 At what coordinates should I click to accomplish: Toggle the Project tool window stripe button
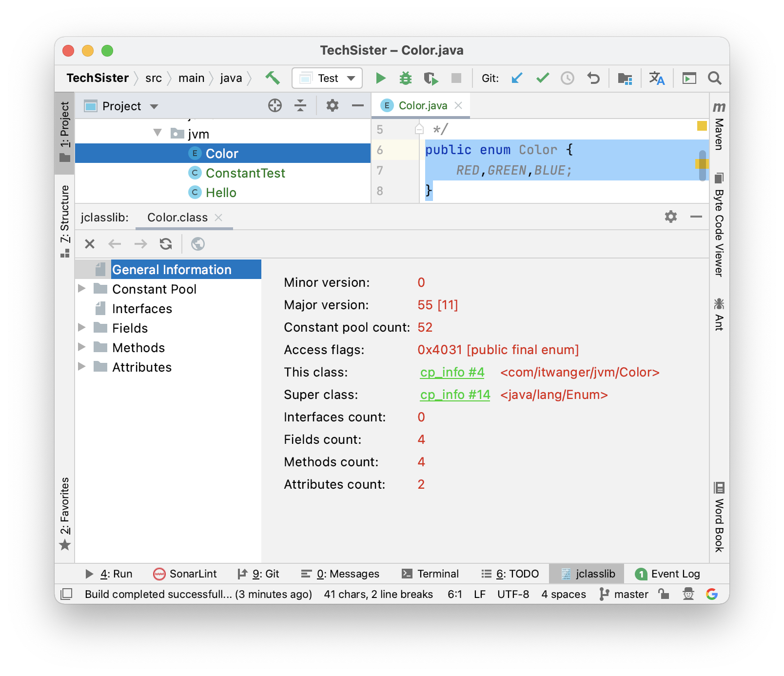[65, 132]
